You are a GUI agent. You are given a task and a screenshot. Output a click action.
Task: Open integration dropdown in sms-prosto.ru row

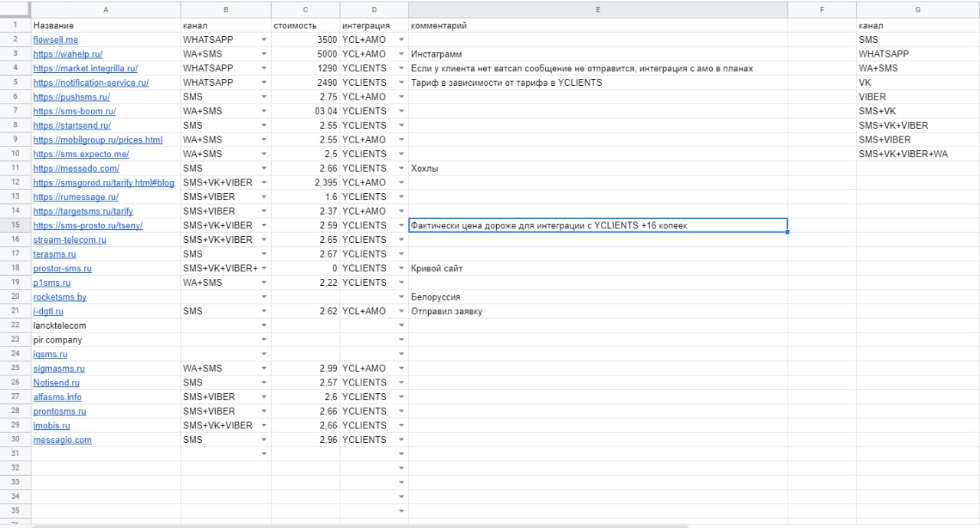(x=401, y=225)
